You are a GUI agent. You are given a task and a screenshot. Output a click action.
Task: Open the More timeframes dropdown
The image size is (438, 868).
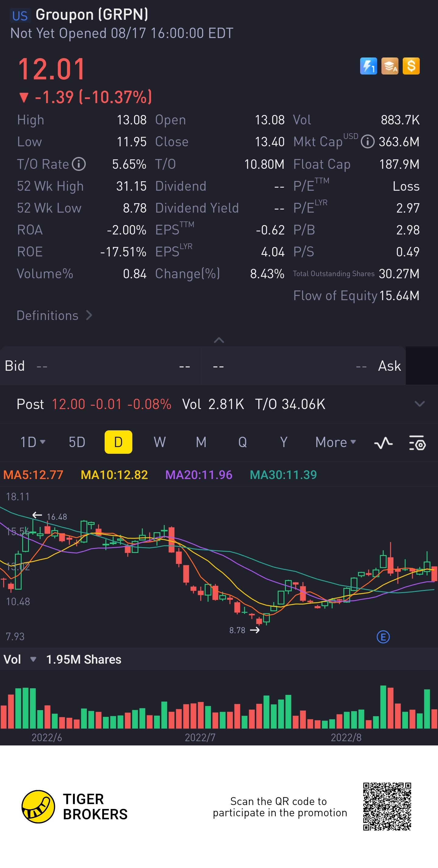335,442
